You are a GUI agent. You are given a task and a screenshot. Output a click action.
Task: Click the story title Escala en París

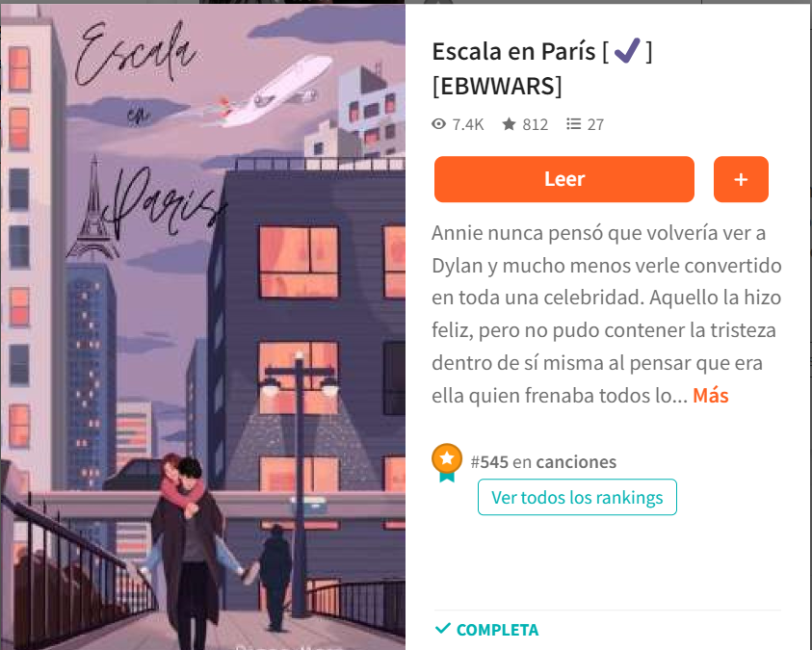[x=513, y=52]
